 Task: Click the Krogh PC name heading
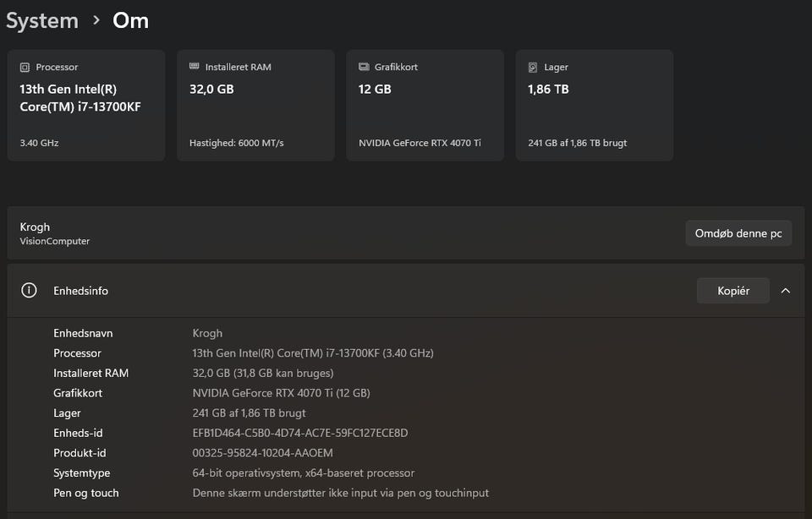(x=35, y=227)
